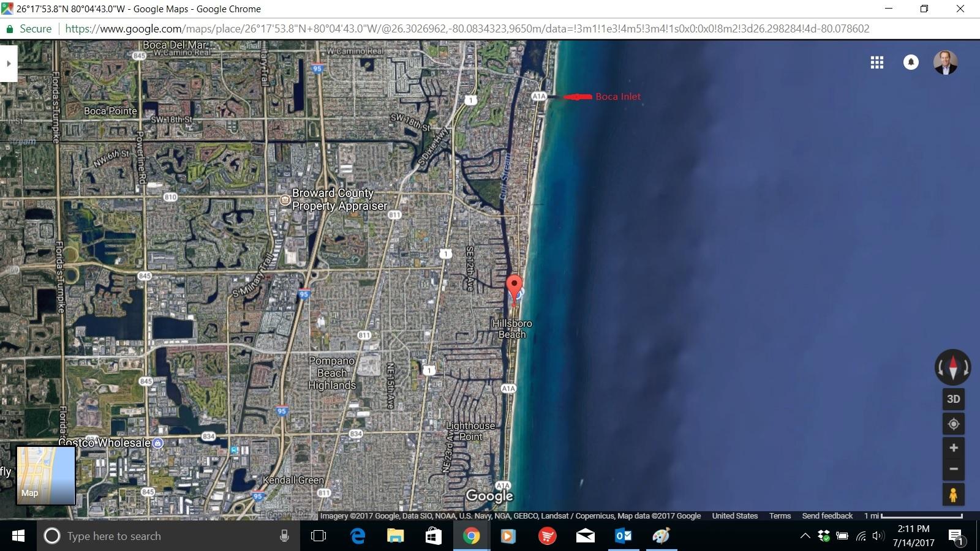
Task: Click the red location pin marker
Action: tap(514, 287)
